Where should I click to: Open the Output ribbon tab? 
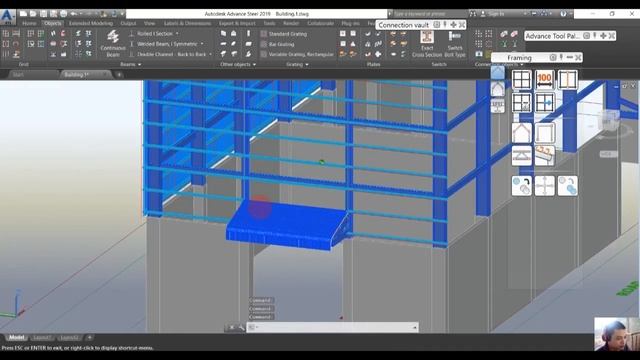click(128, 23)
